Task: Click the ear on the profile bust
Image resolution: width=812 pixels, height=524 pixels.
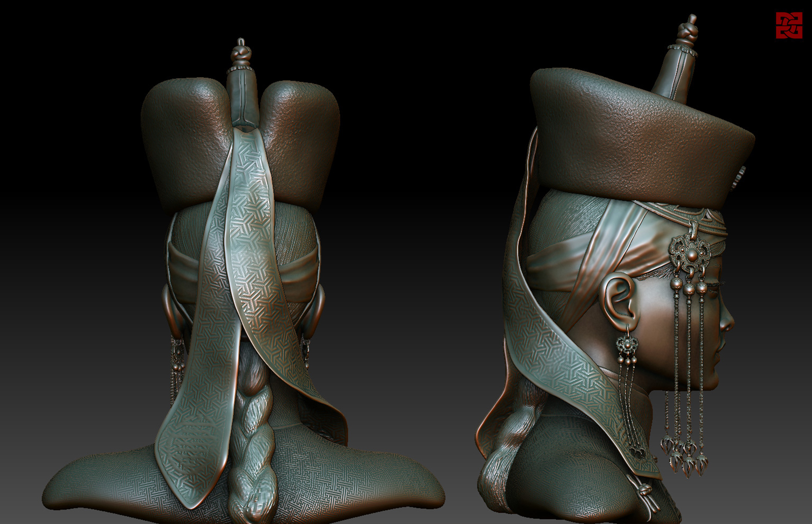Action: pyautogui.click(x=617, y=299)
